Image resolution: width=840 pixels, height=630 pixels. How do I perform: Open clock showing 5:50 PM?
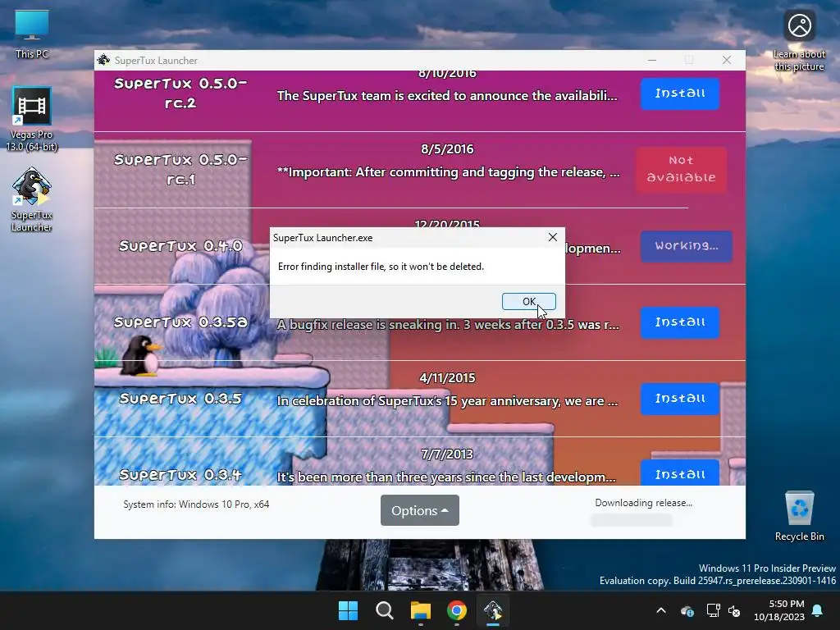click(779, 610)
